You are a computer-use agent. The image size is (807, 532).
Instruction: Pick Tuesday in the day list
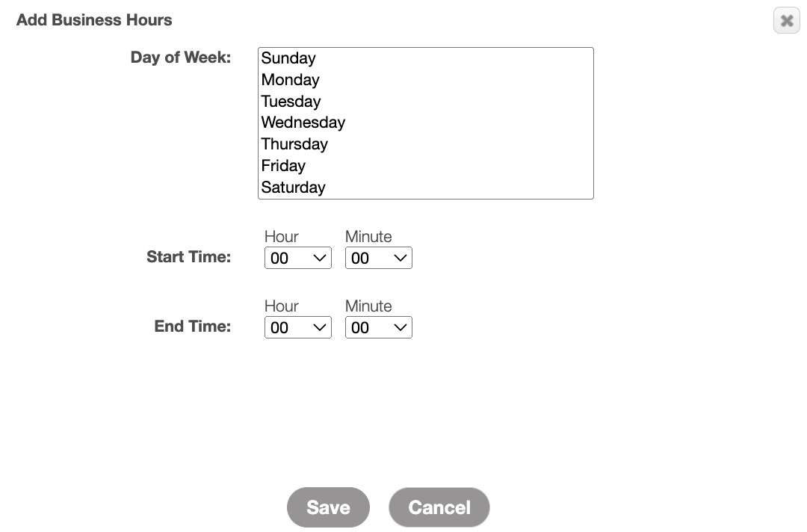291,102
